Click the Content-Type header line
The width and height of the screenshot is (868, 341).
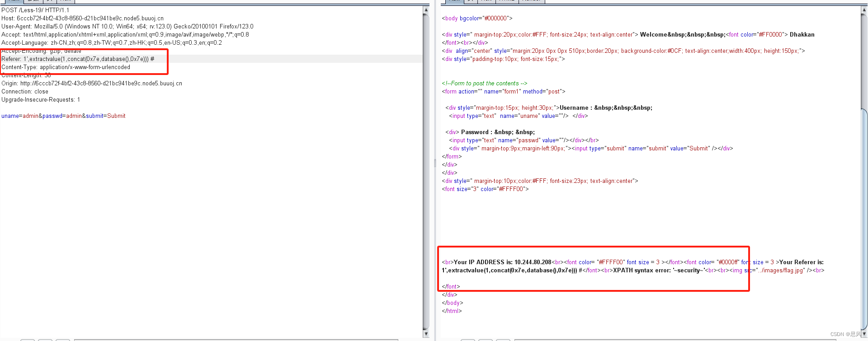66,67
